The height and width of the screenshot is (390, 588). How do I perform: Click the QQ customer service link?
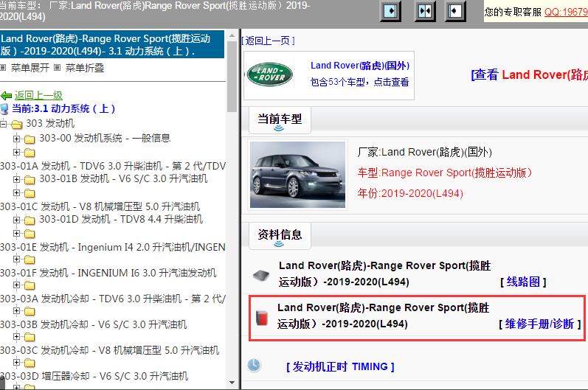click(x=566, y=12)
